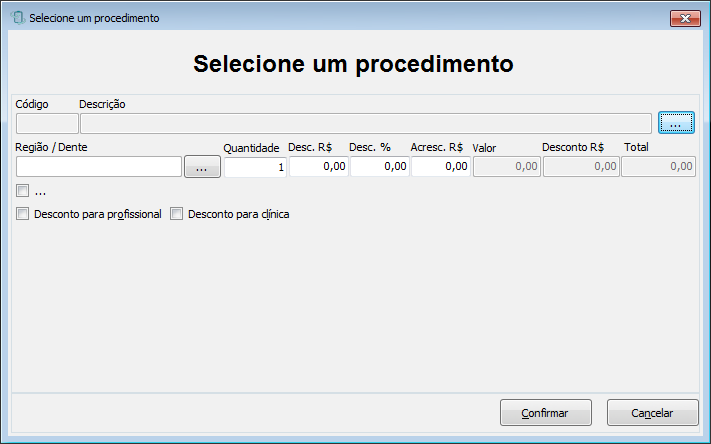Focus the Região / Dente text field
The height and width of the screenshot is (444, 711).
click(x=99, y=167)
